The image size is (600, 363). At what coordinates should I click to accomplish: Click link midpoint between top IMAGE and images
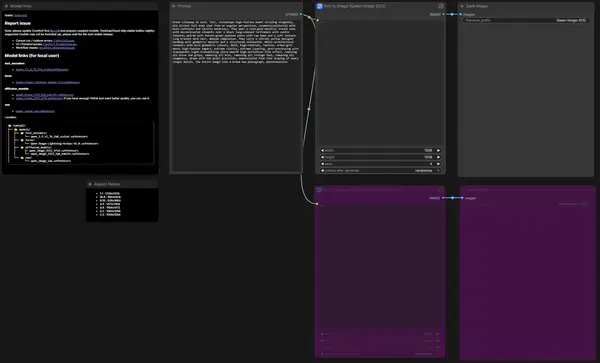[452, 15]
